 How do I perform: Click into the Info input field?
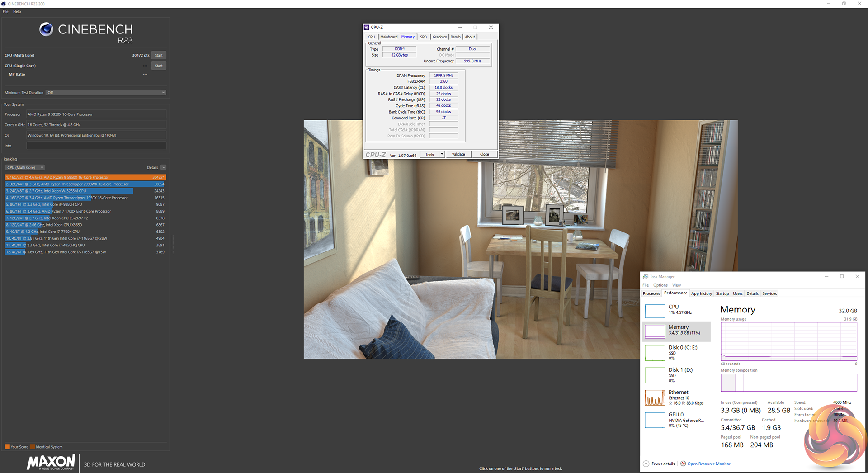[x=96, y=146]
